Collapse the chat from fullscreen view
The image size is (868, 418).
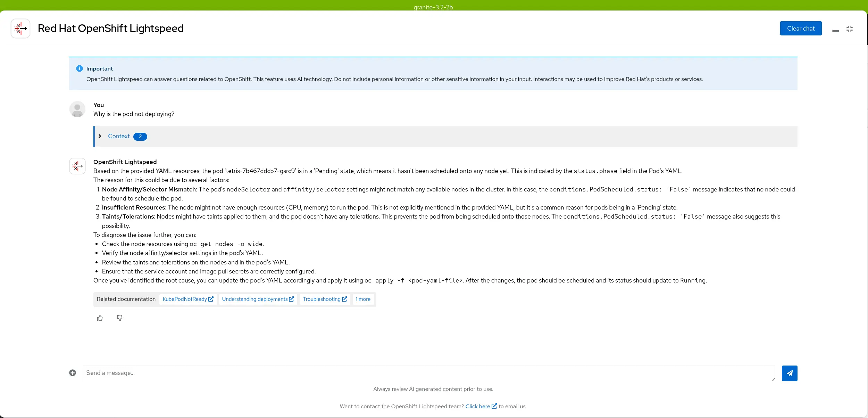click(x=850, y=29)
